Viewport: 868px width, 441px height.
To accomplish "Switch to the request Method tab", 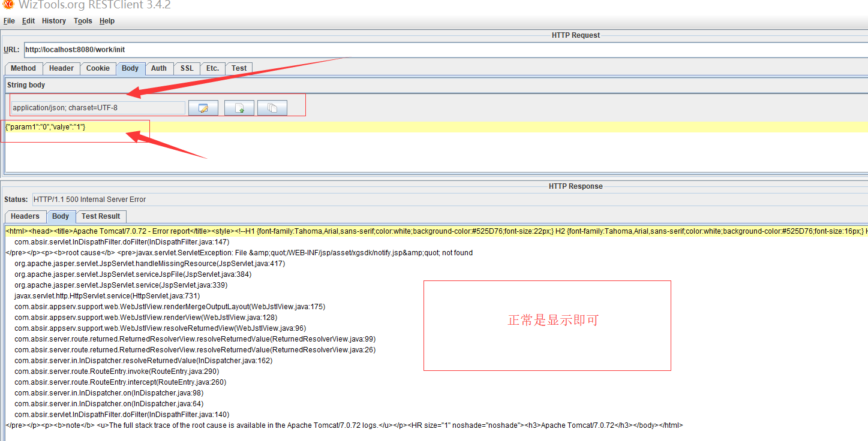I will click(23, 68).
